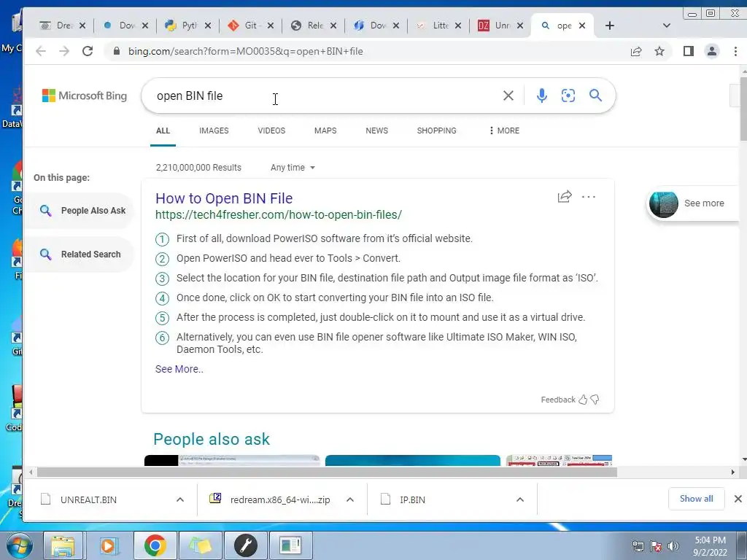Reload the Bing page
The image size is (747, 560).
88,51
